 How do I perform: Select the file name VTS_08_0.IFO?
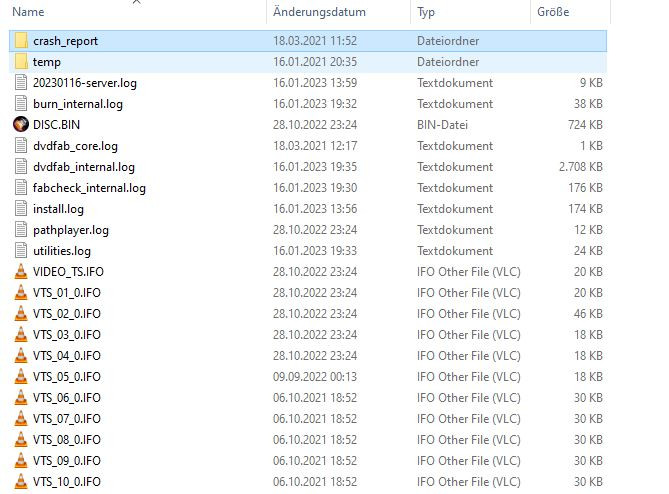67,440
